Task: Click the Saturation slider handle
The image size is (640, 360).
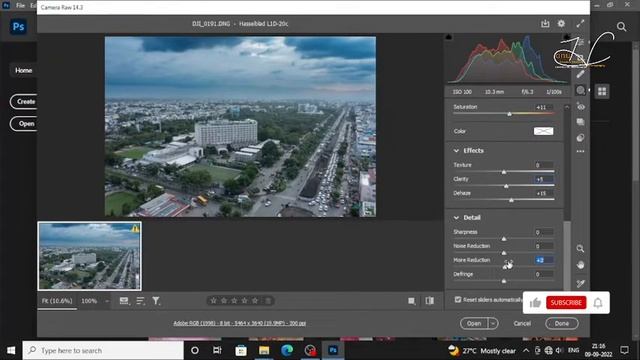Action: (x=509, y=114)
